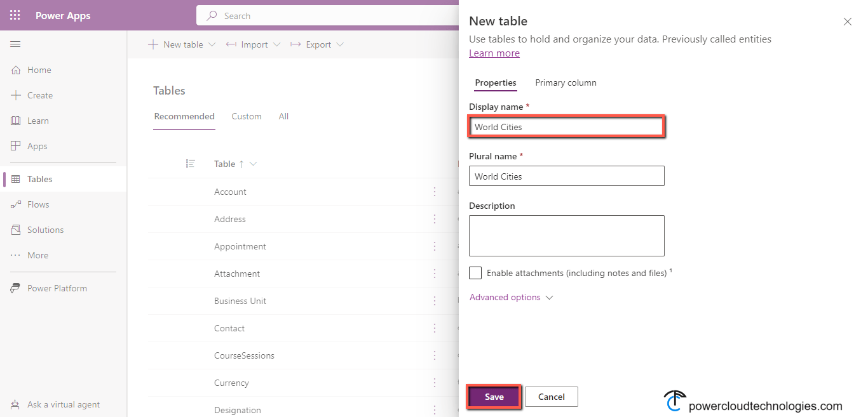The image size is (868, 417).
Task: Open the Account table
Action: click(x=230, y=192)
